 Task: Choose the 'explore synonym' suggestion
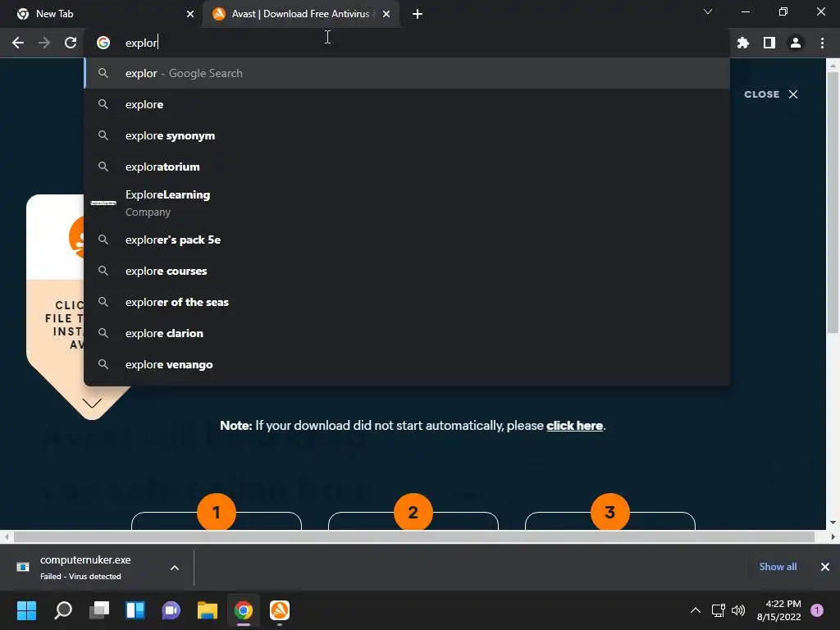tap(407, 135)
